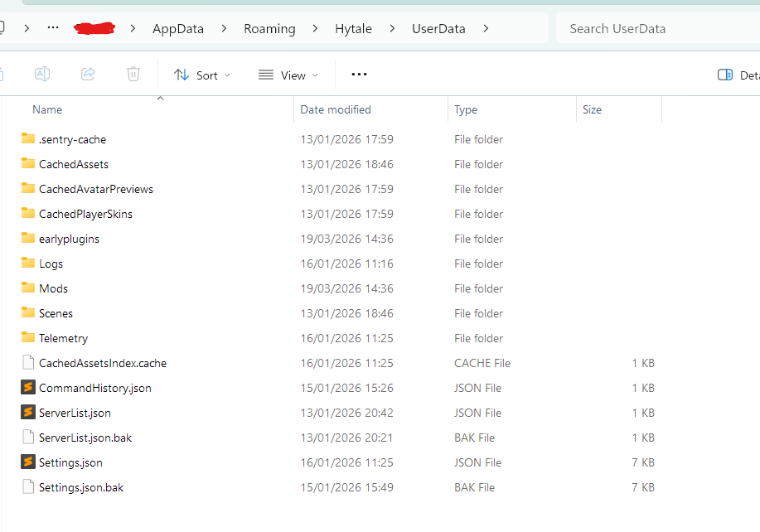Open the See more three-dots toolbar menu
Image resolution: width=760 pixels, height=532 pixels.
coord(359,74)
